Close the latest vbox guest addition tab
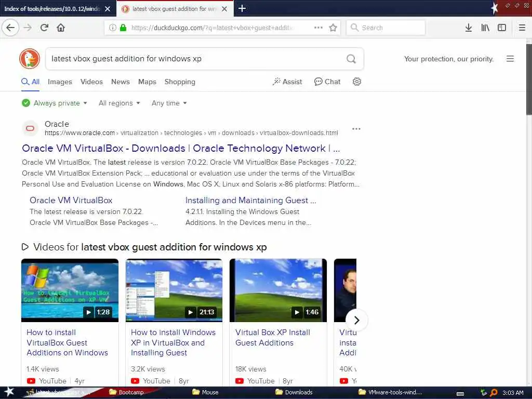This screenshot has height=399, width=532. [x=224, y=9]
